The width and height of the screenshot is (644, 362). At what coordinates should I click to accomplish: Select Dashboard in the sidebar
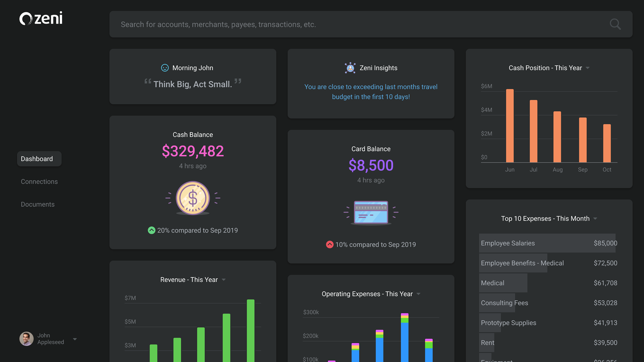coord(39,159)
